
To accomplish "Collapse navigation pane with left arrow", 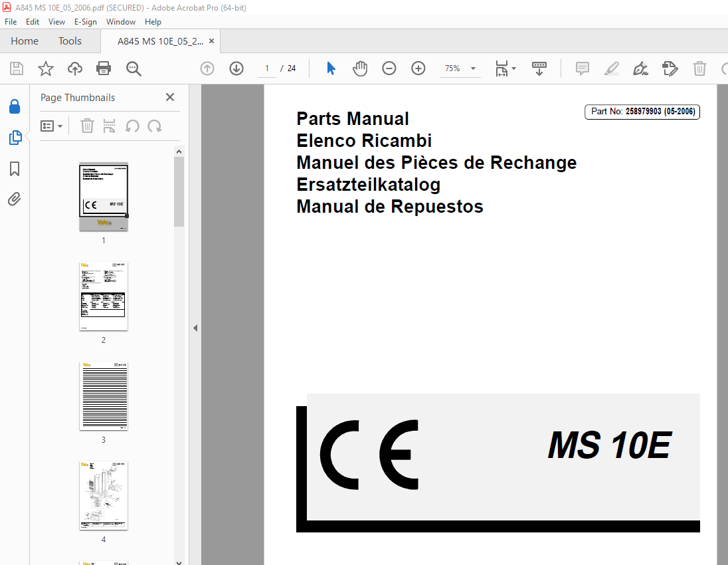I will click(x=195, y=328).
